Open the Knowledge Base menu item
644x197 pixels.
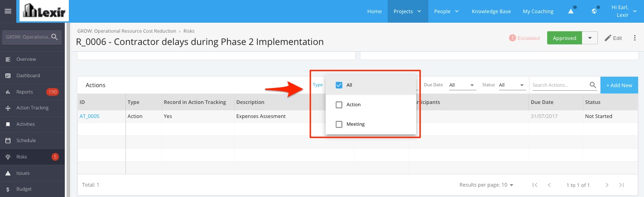click(x=491, y=11)
